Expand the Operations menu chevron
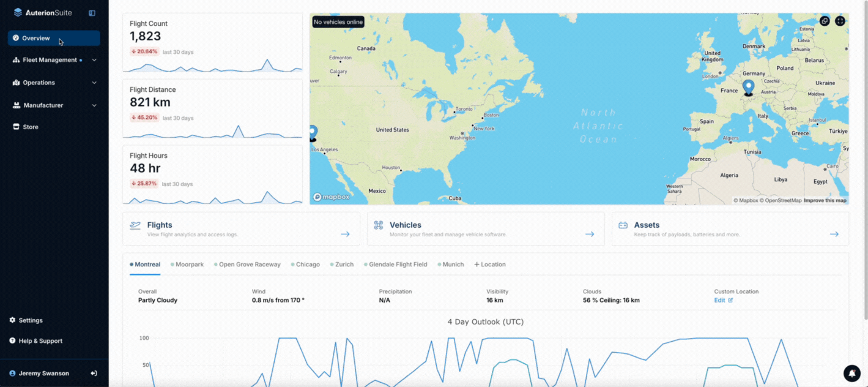This screenshot has width=868, height=387. coord(94,83)
